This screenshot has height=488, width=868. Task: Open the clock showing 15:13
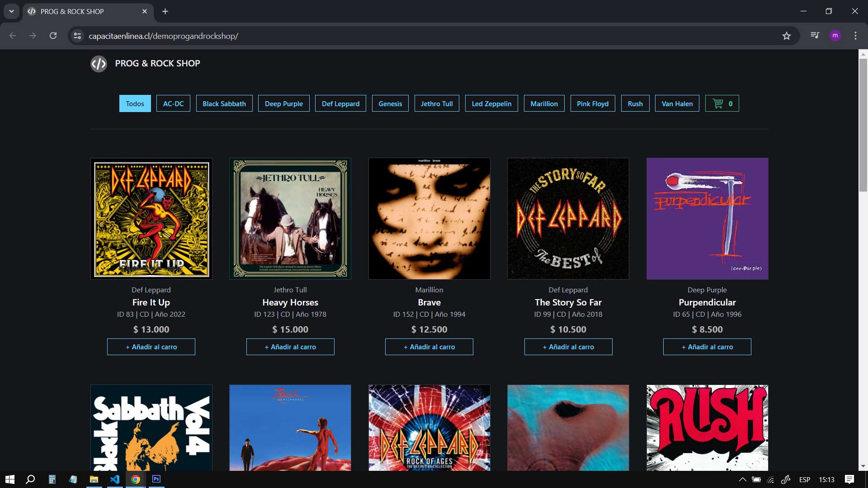click(826, 479)
